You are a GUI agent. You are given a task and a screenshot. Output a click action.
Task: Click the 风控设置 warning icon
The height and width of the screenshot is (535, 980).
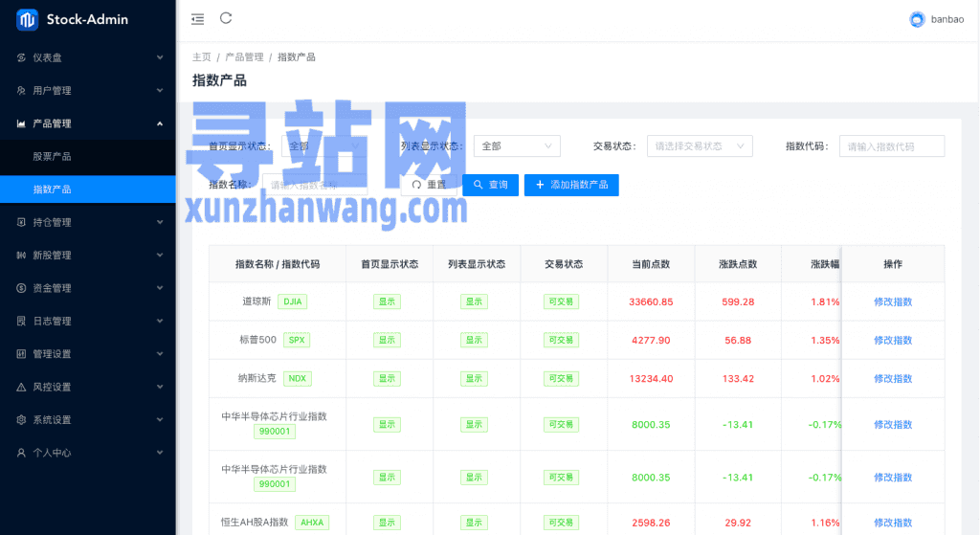[21, 387]
